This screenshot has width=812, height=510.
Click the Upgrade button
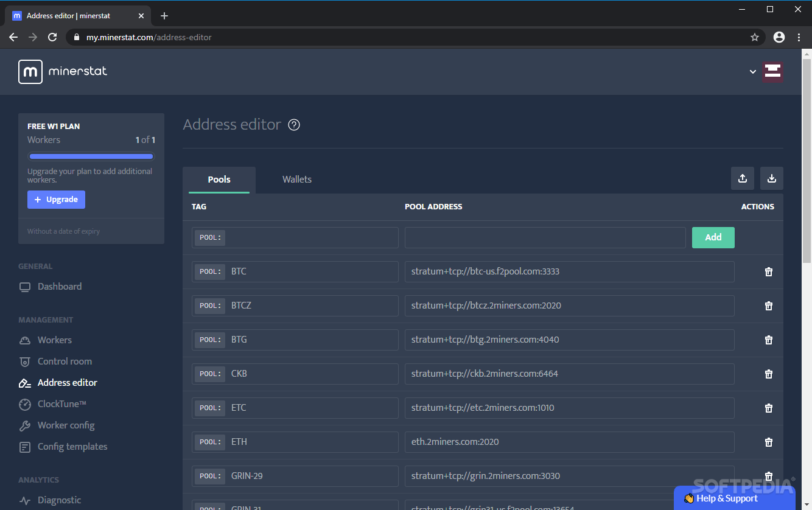coord(56,200)
